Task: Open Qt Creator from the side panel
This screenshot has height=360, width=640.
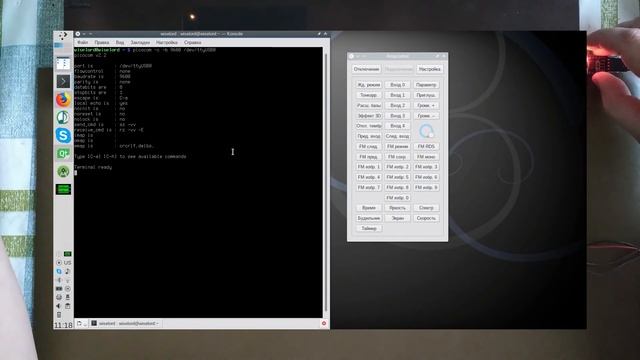Action: [x=63, y=153]
